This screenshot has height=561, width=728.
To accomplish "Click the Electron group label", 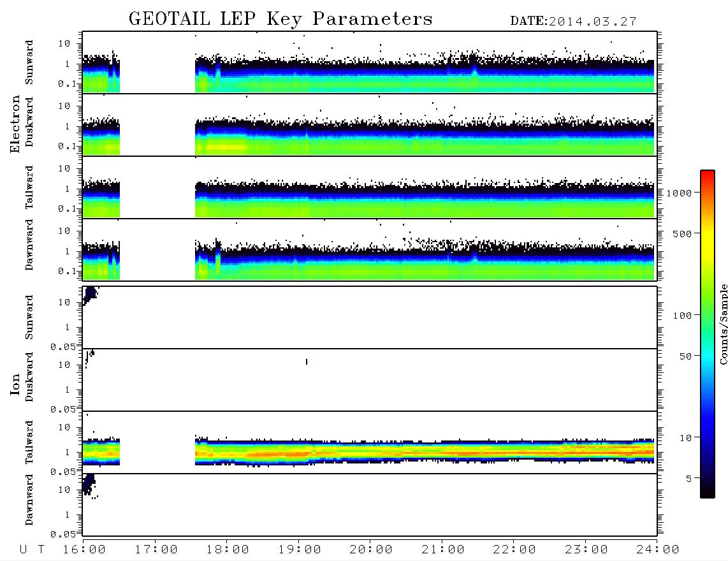I will tap(15, 124).
